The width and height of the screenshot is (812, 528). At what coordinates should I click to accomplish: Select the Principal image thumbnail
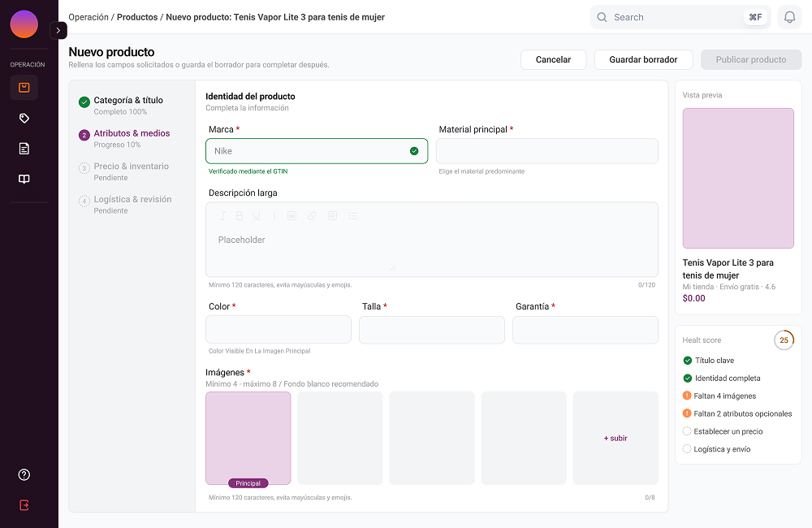(x=248, y=438)
